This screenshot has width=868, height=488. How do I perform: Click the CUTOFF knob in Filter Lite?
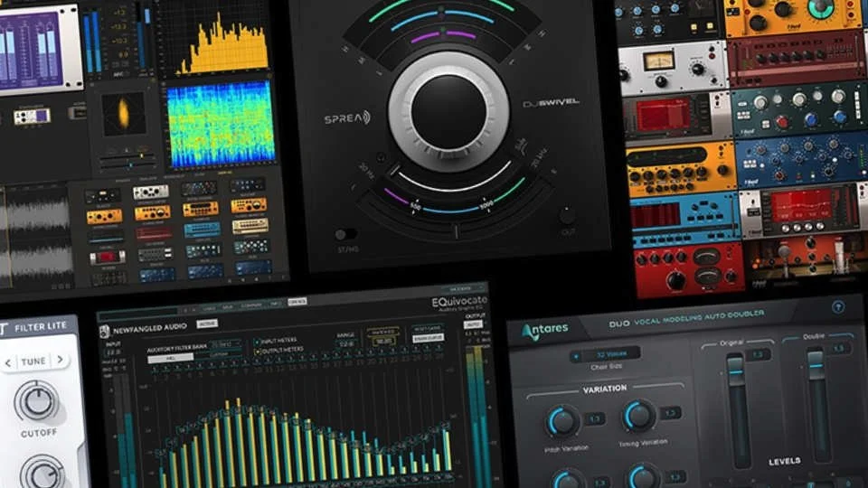pyautogui.click(x=36, y=400)
